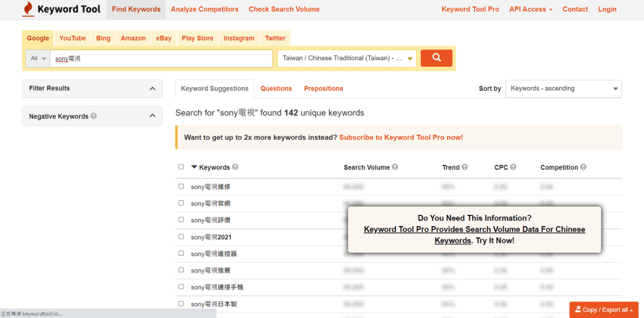Check the box for sony電視2021
644x318 pixels.
(x=181, y=237)
